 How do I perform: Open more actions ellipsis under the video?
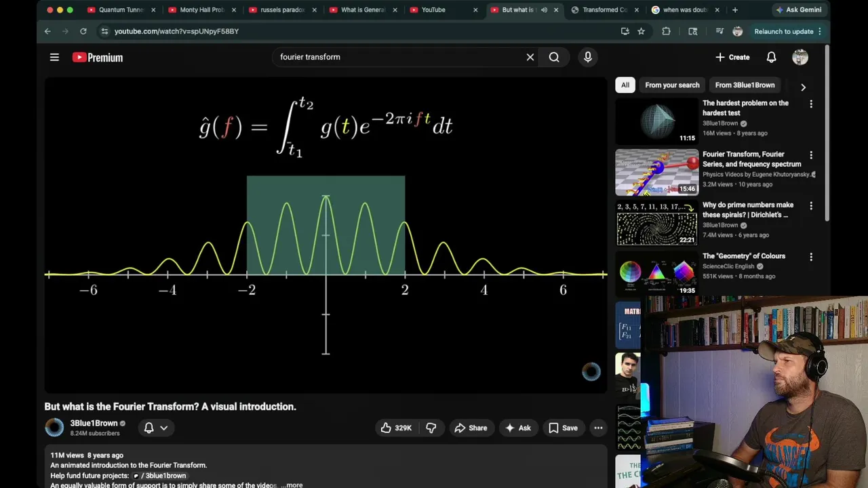pos(598,428)
